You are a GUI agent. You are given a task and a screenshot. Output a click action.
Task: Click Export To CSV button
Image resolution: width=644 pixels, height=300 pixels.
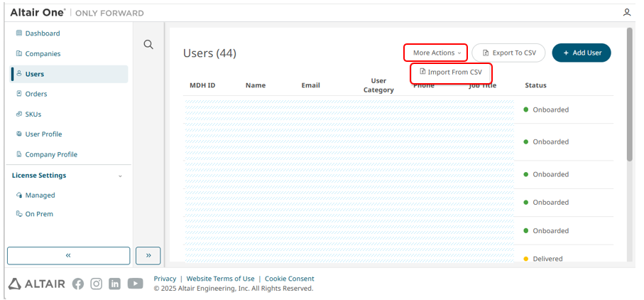coord(508,53)
